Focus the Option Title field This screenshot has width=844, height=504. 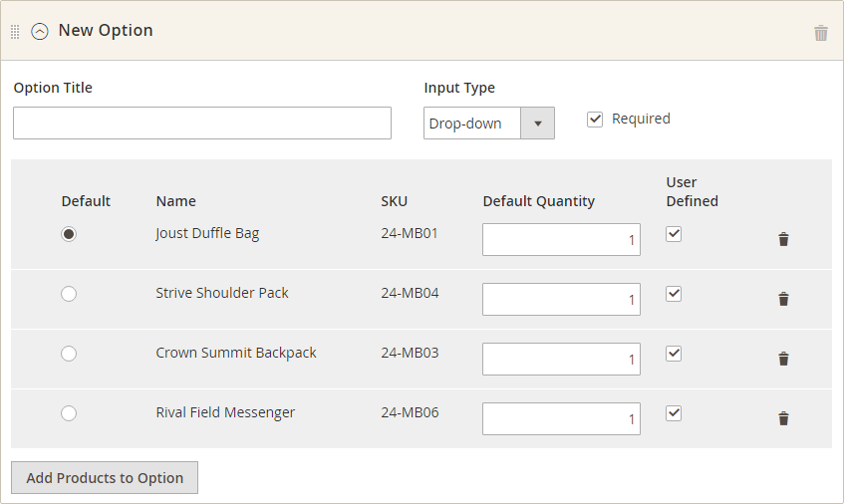point(202,124)
